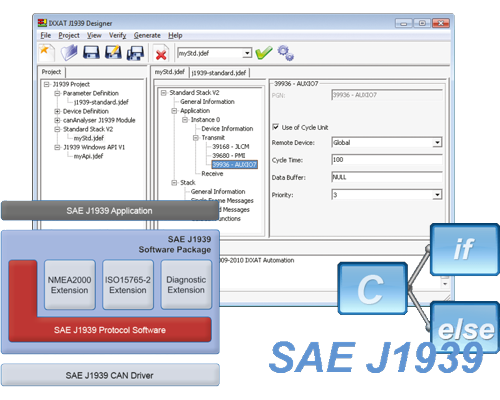This screenshot has width=500, height=400.
Task: Click the Cycle Time input field
Action: pyautogui.click(x=387, y=160)
